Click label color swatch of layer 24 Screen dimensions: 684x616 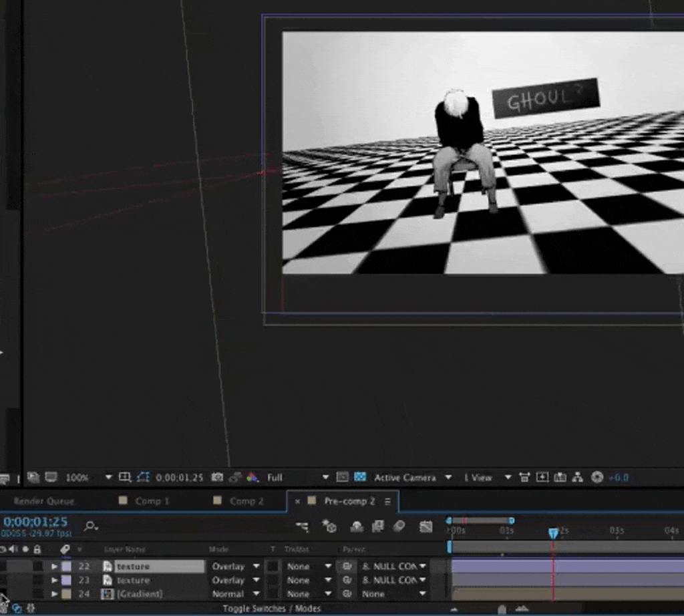[x=66, y=594]
